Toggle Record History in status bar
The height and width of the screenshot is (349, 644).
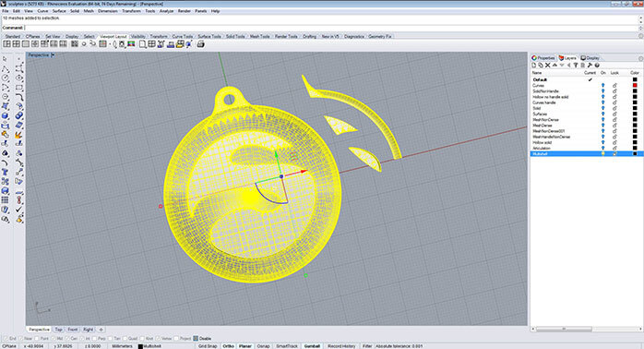click(x=341, y=346)
